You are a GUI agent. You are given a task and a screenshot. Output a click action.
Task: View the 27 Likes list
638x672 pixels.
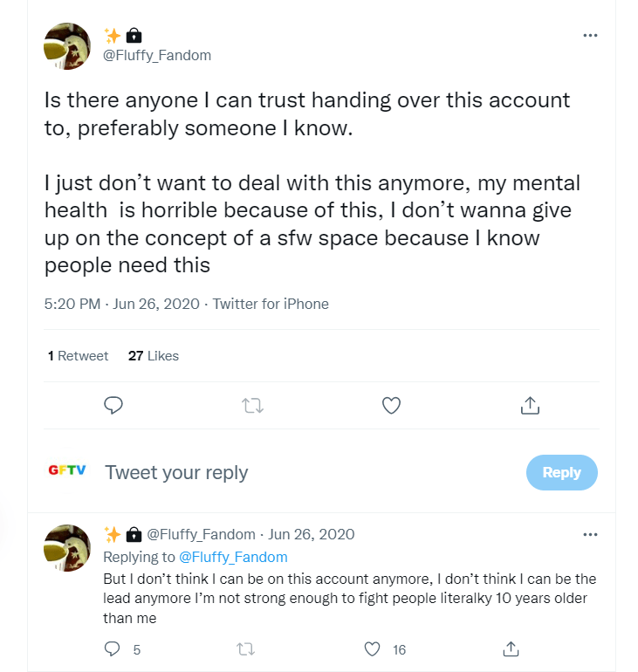point(154,355)
